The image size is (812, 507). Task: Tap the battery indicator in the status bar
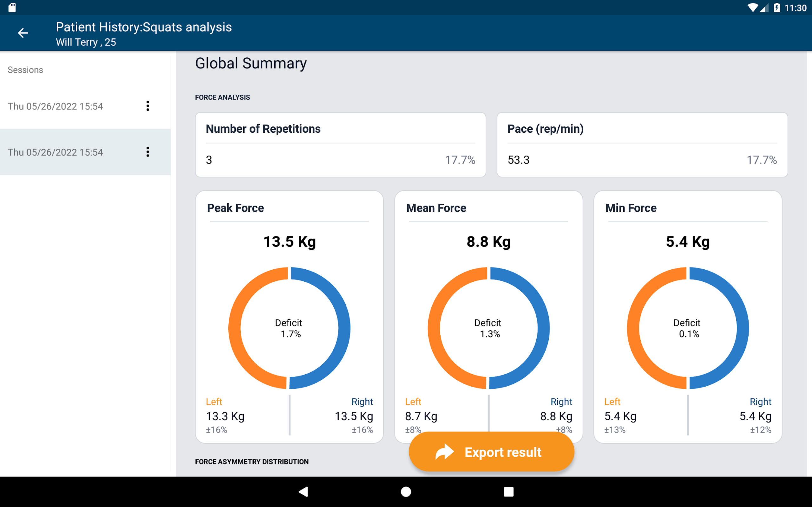point(777,7)
